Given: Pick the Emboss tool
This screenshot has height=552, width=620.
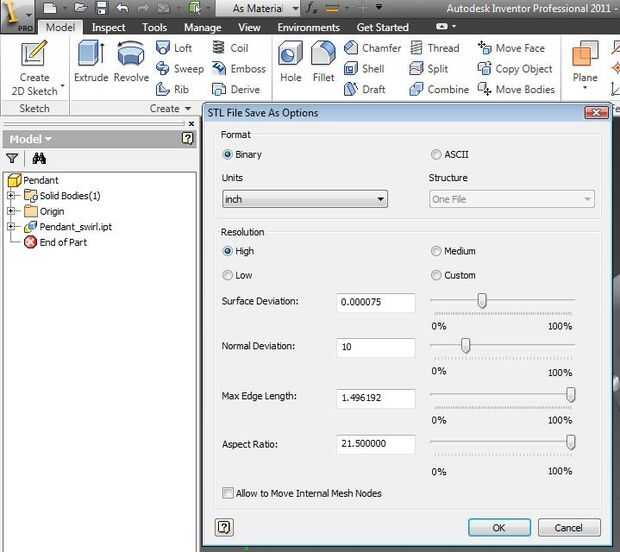Looking at the screenshot, I should [239, 68].
